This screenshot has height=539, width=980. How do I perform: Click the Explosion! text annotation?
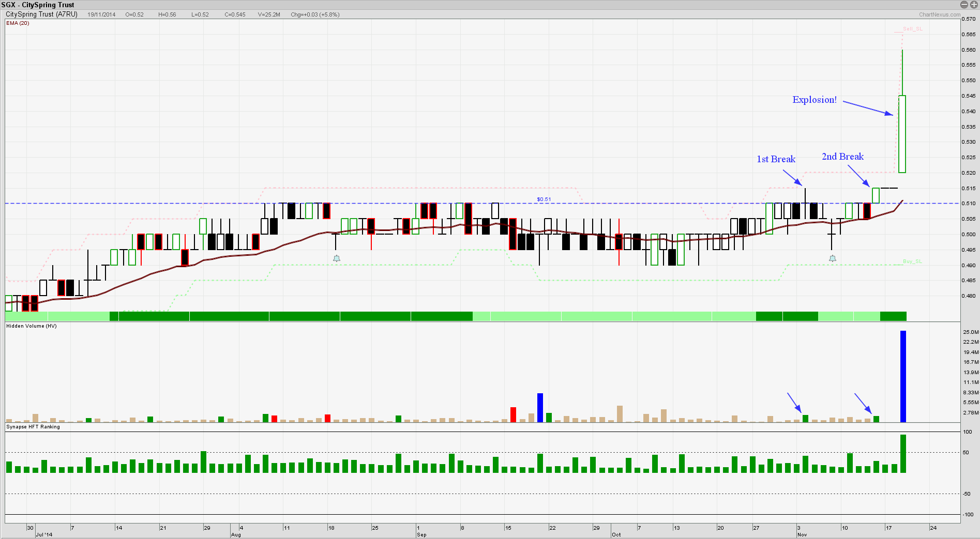tap(814, 100)
